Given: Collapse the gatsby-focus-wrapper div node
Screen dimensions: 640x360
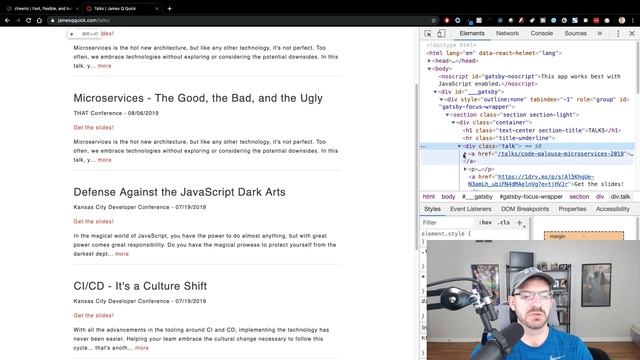Looking at the screenshot, I should (x=441, y=99).
